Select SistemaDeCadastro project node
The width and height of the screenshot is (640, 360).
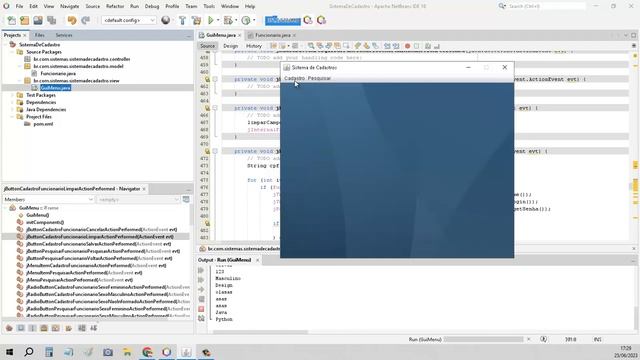click(x=39, y=44)
